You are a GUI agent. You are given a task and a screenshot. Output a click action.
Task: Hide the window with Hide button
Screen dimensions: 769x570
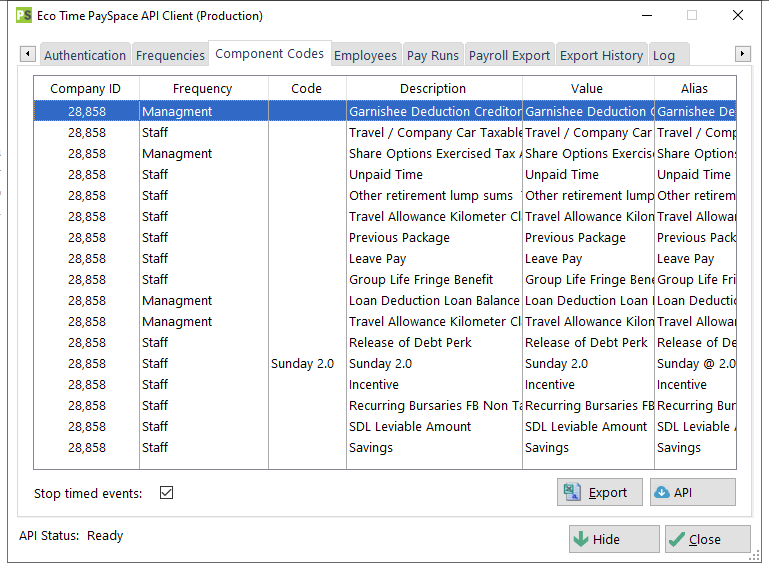coord(614,539)
